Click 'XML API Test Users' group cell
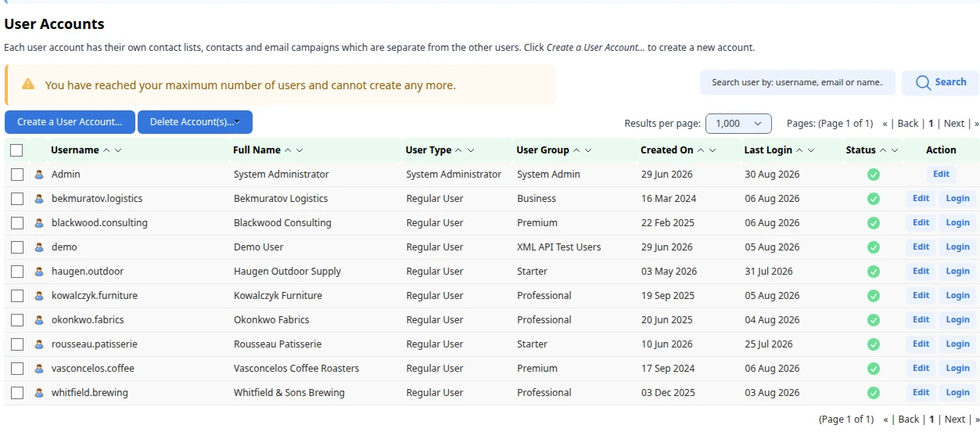980x443 pixels. tap(559, 247)
